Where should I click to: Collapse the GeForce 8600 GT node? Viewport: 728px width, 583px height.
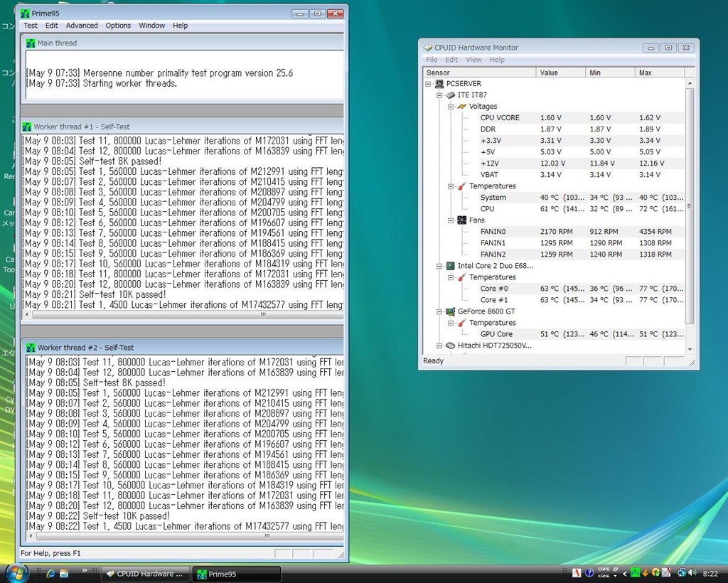[x=439, y=311]
